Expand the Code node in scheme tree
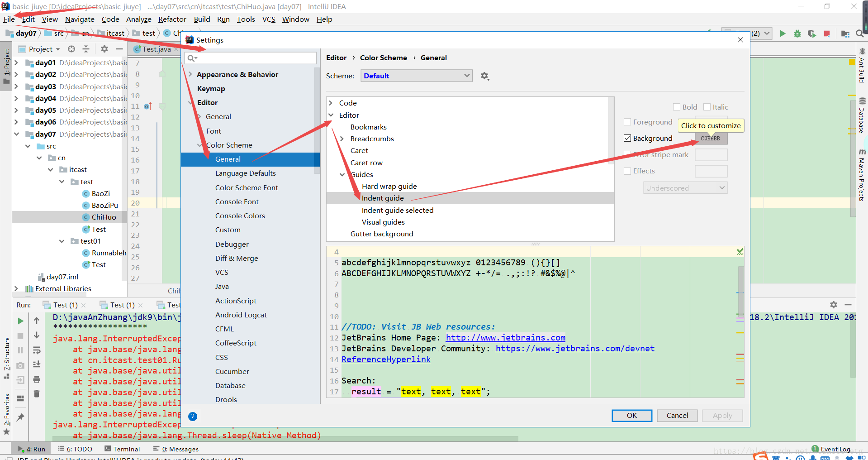 coord(331,103)
